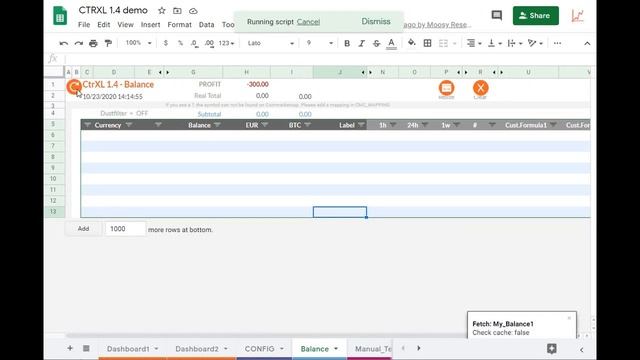Image resolution: width=640 pixels, height=360 pixels.
Task: Open text rotation dropdown
Action: (x=535, y=43)
